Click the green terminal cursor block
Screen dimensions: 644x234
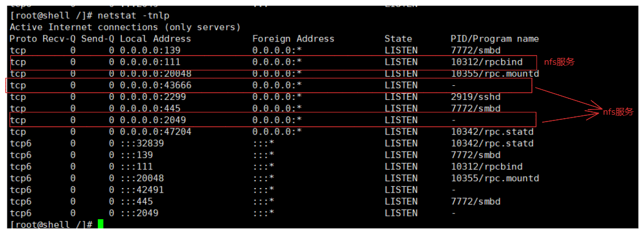click(x=101, y=224)
